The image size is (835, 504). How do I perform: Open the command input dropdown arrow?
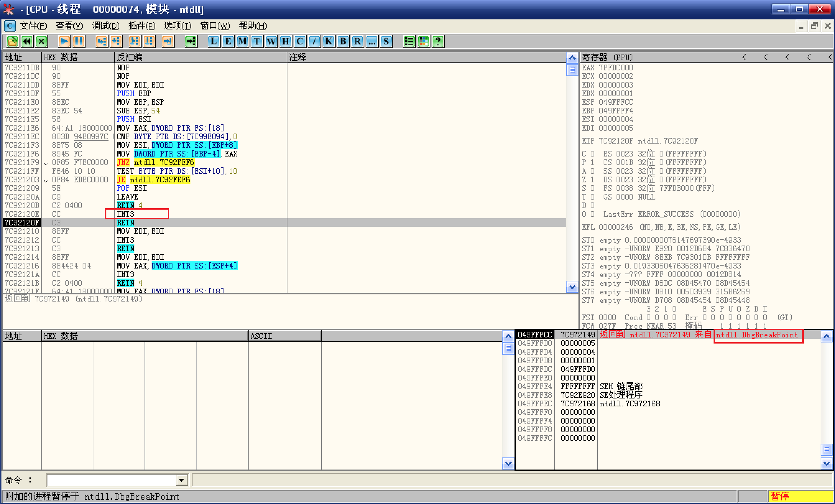point(182,480)
